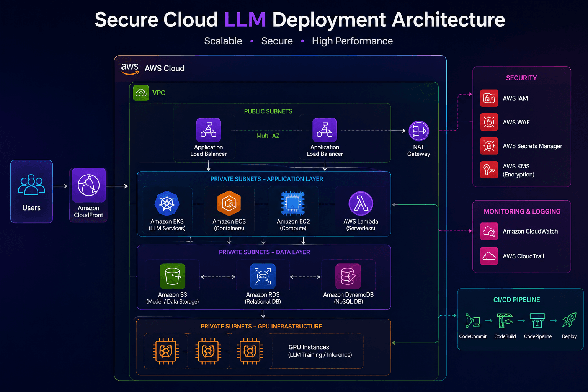Click the 'Secure Cloud LLM Deployment Architecture' title
Screen dimensions: 588x392
(x=300, y=20)
